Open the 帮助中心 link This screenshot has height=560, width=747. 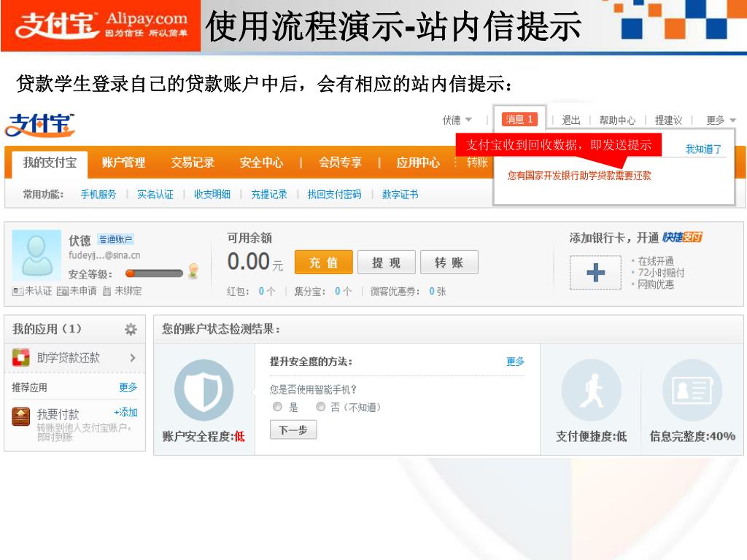pos(617,120)
